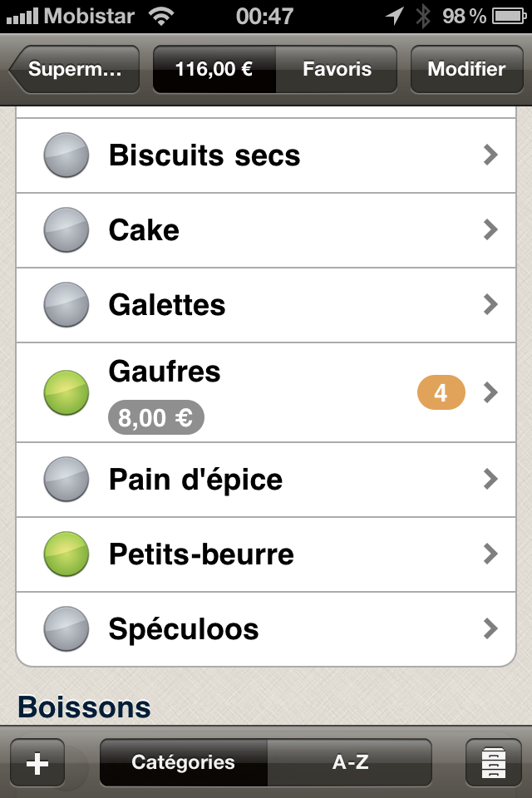The image size is (532, 798).
Task: Open Cake details chevron
Action: [x=490, y=230]
